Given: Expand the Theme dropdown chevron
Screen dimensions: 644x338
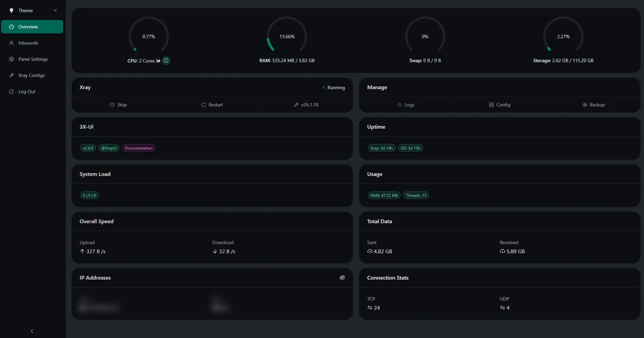Looking at the screenshot, I should pos(55,11).
